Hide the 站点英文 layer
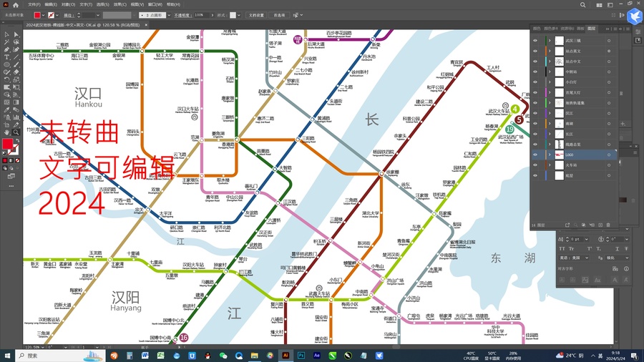The height and width of the screenshot is (362, 644). click(x=535, y=51)
